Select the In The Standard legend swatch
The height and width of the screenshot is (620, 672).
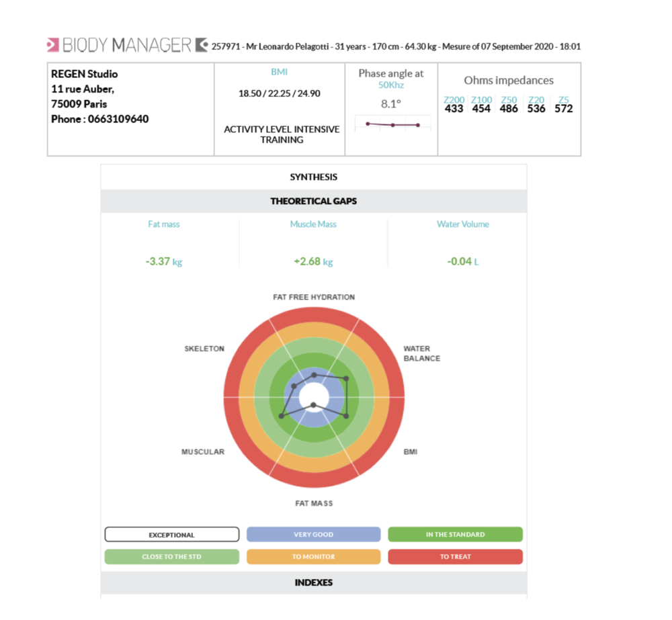coord(455,535)
